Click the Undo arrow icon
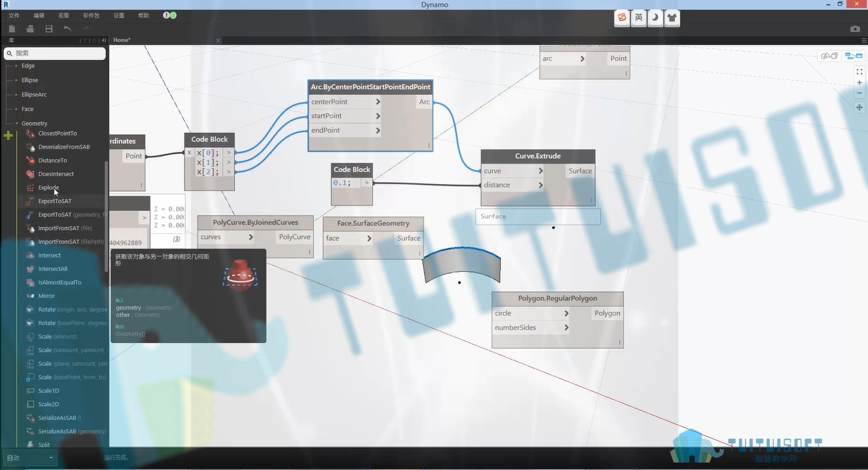The image size is (868, 470). (x=67, y=29)
